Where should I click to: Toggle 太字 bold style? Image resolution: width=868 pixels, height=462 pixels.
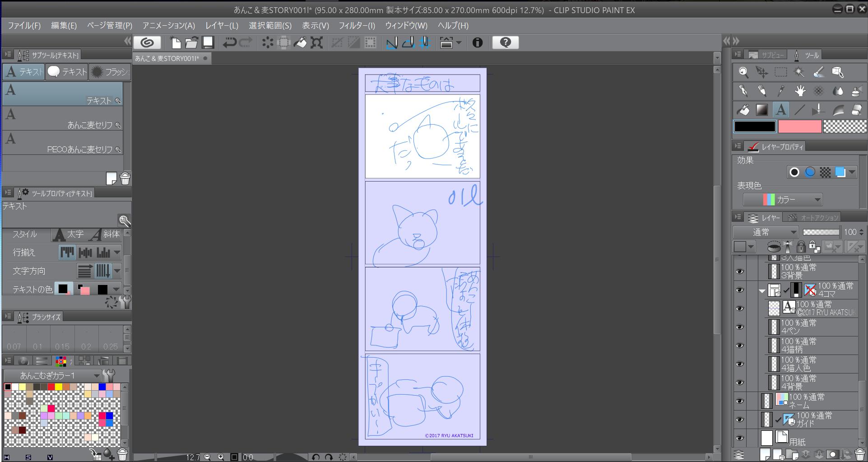(x=68, y=234)
